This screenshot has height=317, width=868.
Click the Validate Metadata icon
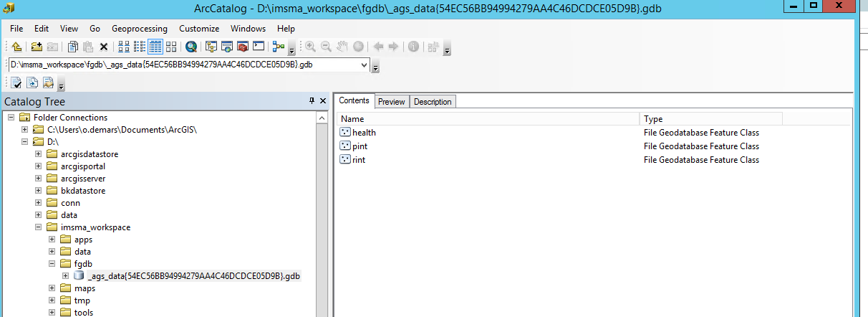16,83
